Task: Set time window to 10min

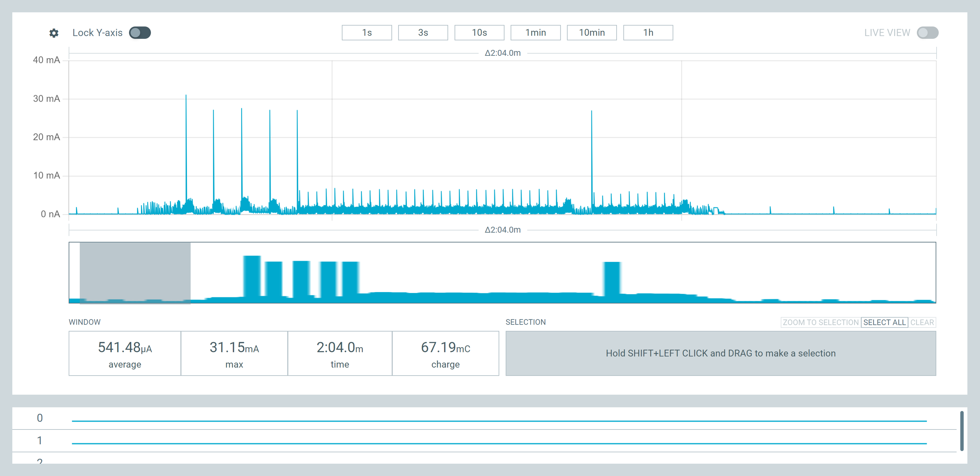Action: tap(592, 33)
